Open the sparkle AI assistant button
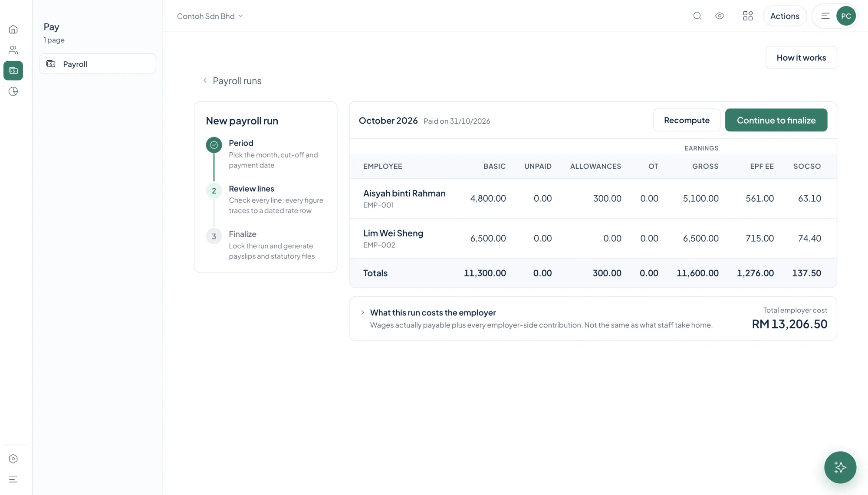The height and width of the screenshot is (495, 868). (840, 467)
